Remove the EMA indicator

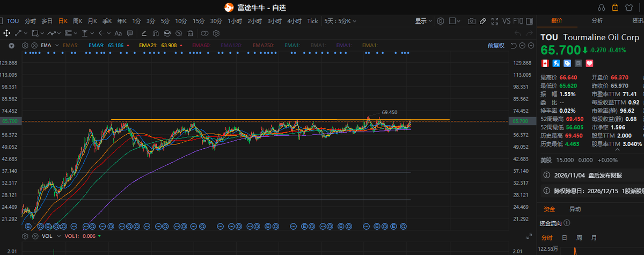[34, 46]
